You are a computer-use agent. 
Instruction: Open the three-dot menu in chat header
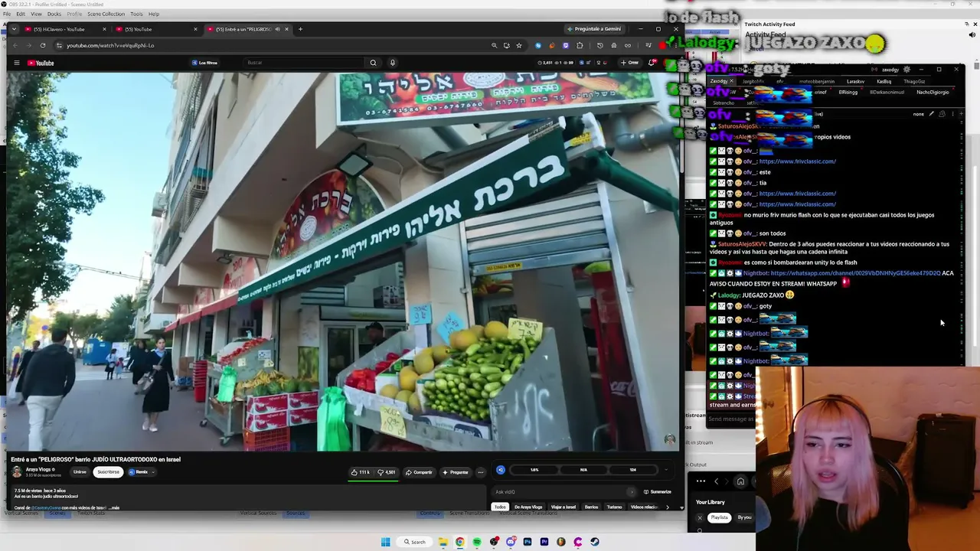[952, 114]
